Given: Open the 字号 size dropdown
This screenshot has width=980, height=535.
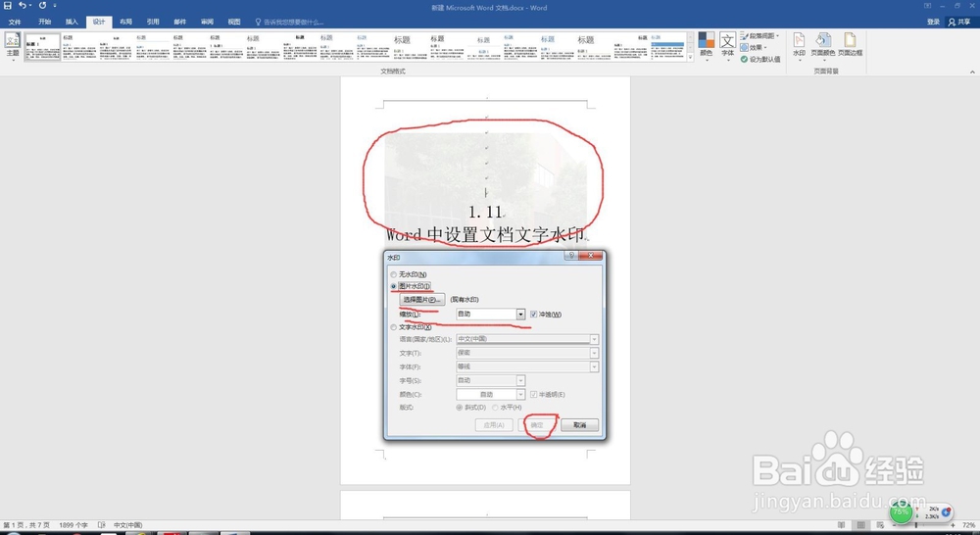Looking at the screenshot, I should (520, 380).
